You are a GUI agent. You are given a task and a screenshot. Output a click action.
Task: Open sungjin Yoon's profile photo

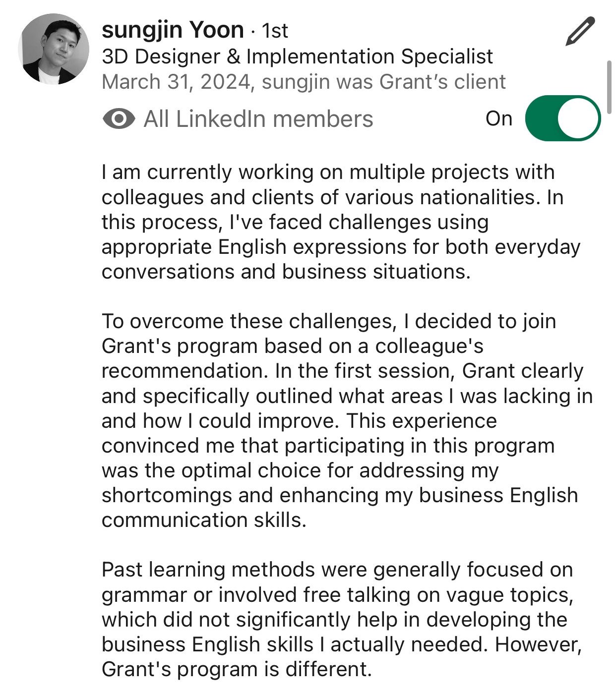click(x=54, y=49)
